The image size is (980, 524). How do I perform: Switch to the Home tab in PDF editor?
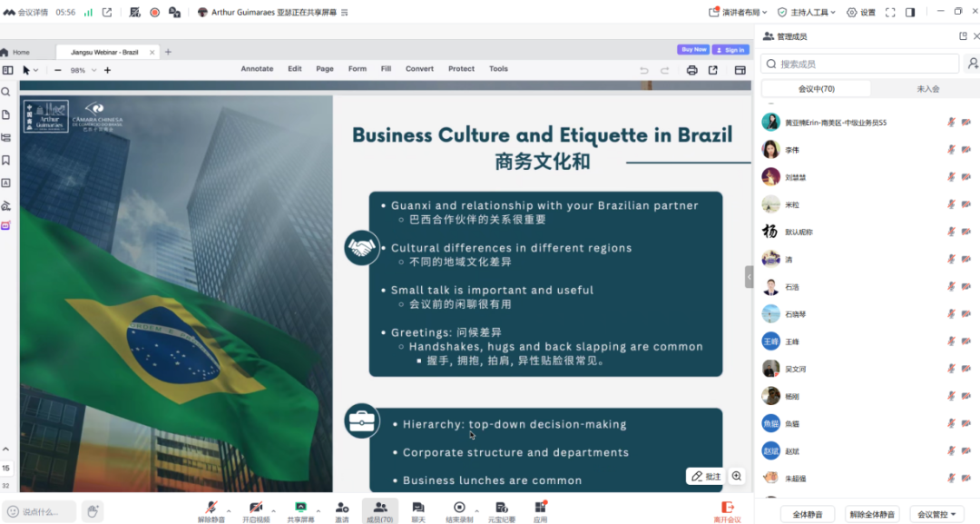pos(15,52)
